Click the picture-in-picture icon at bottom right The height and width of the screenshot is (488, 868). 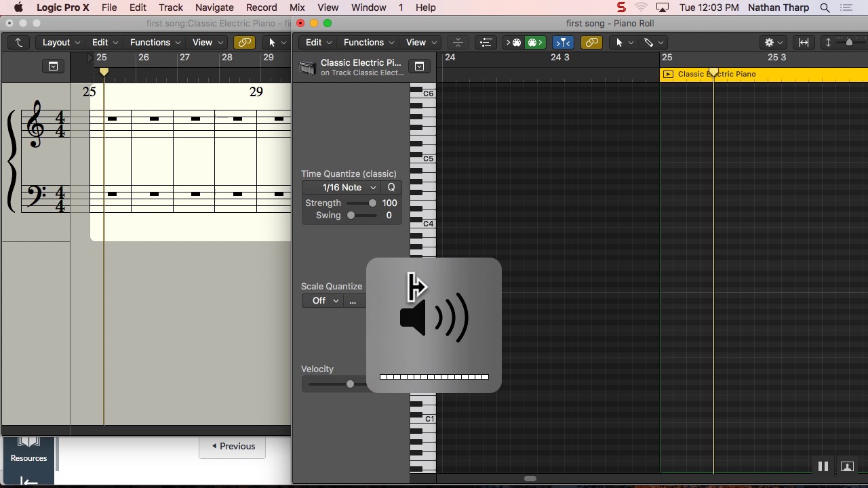click(x=847, y=466)
